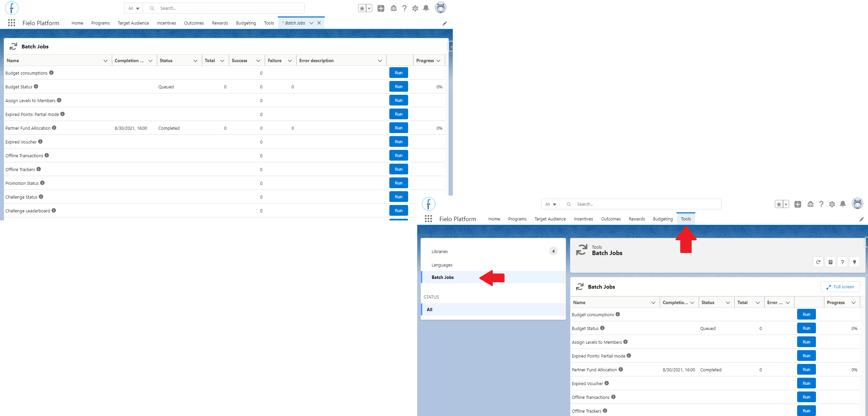Click info icon beside Challenge Leaderboard
Screen dimensions: 868x416
[54, 210]
